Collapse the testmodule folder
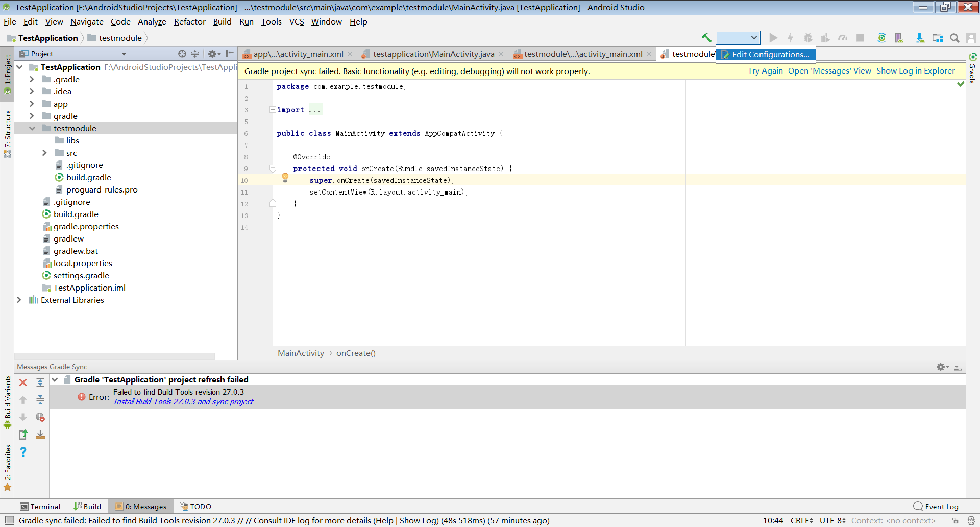The image size is (980, 527). (x=32, y=128)
